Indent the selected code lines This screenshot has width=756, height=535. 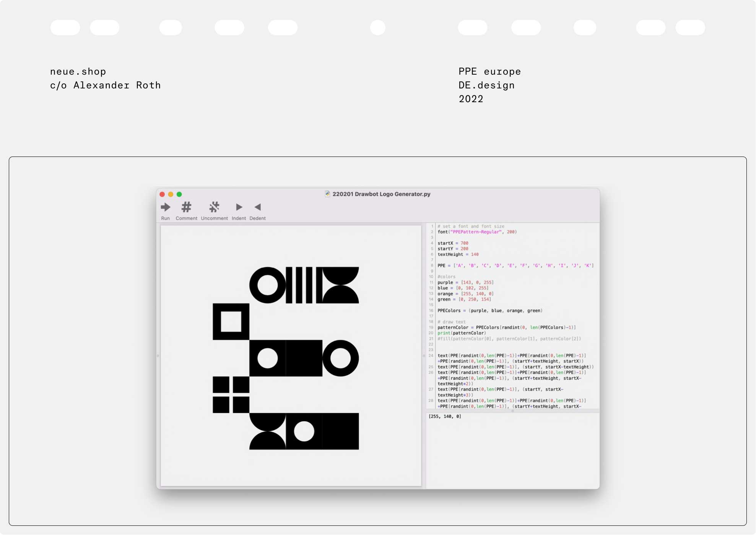(239, 208)
